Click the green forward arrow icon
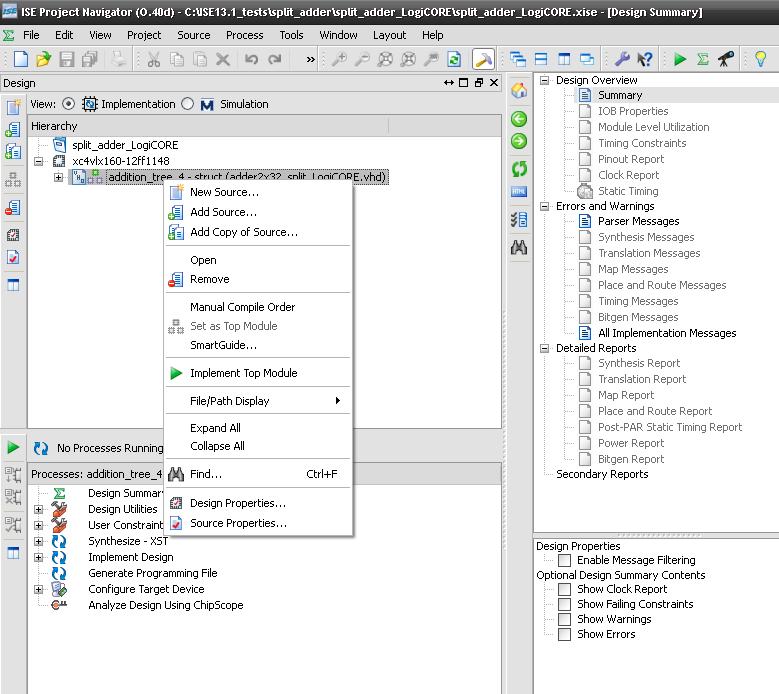The height and width of the screenshot is (694, 779). [x=519, y=141]
